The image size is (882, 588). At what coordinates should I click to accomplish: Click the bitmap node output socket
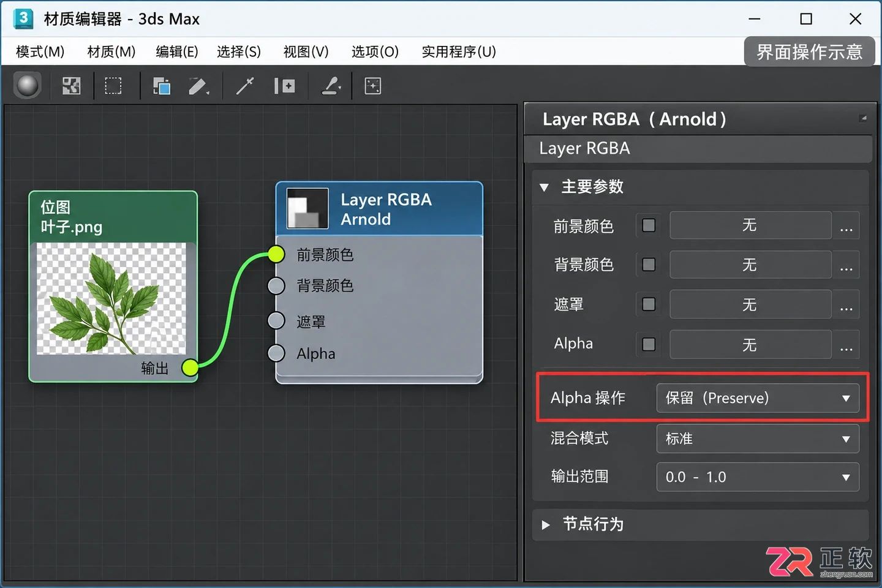coord(190,367)
